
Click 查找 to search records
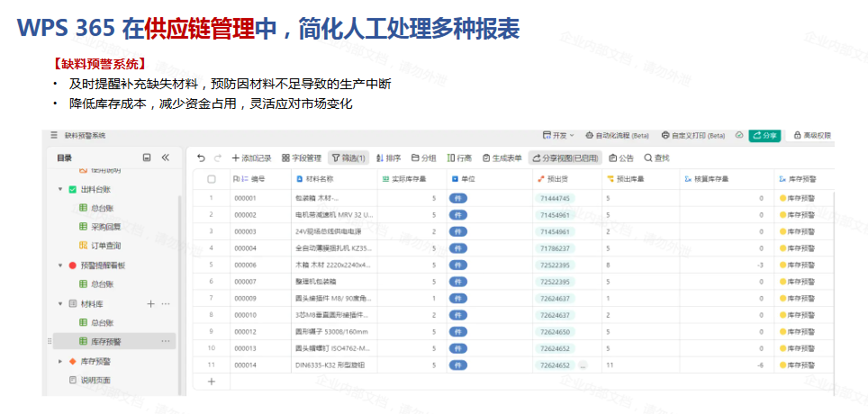[x=656, y=158]
